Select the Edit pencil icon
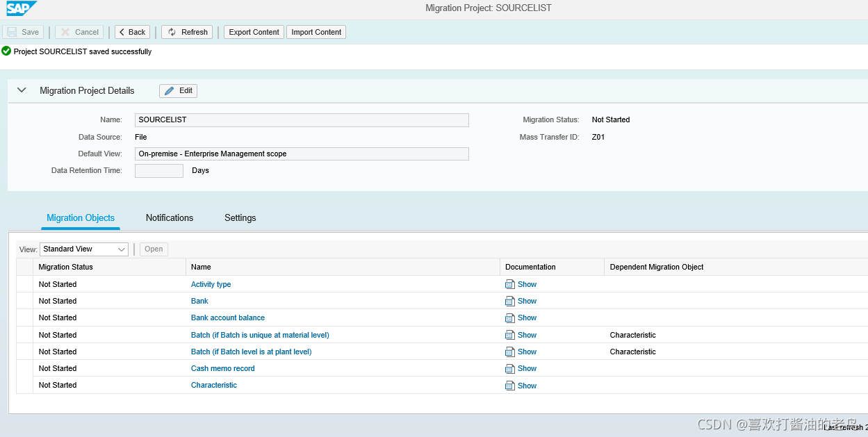The height and width of the screenshot is (437, 868). [x=167, y=90]
